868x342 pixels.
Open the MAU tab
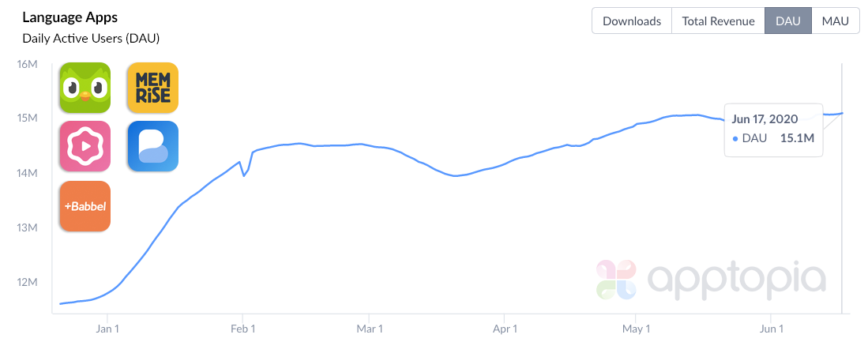(x=835, y=21)
